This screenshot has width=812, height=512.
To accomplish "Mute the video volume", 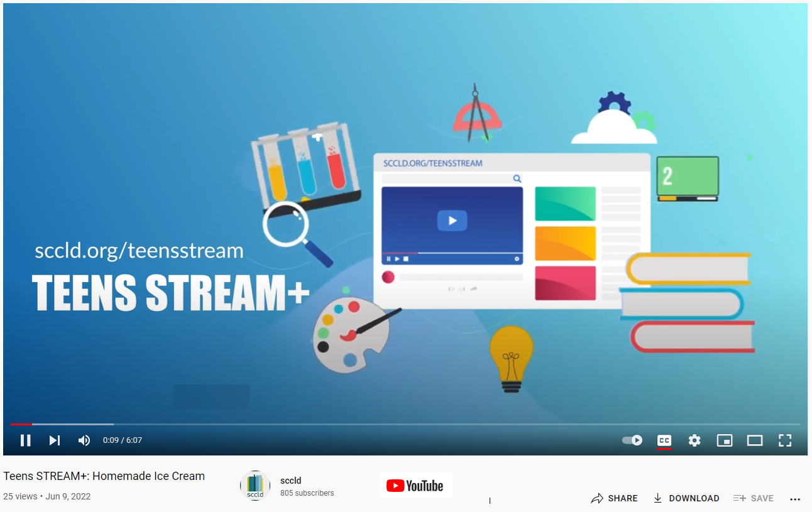I will click(84, 440).
